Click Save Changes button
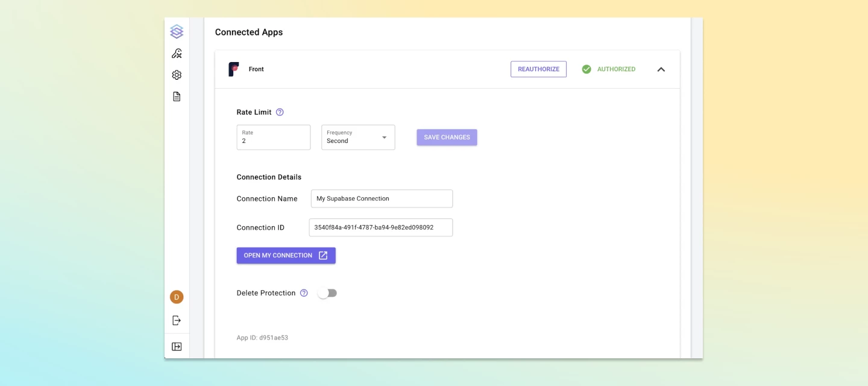This screenshot has height=386, width=868. click(447, 138)
